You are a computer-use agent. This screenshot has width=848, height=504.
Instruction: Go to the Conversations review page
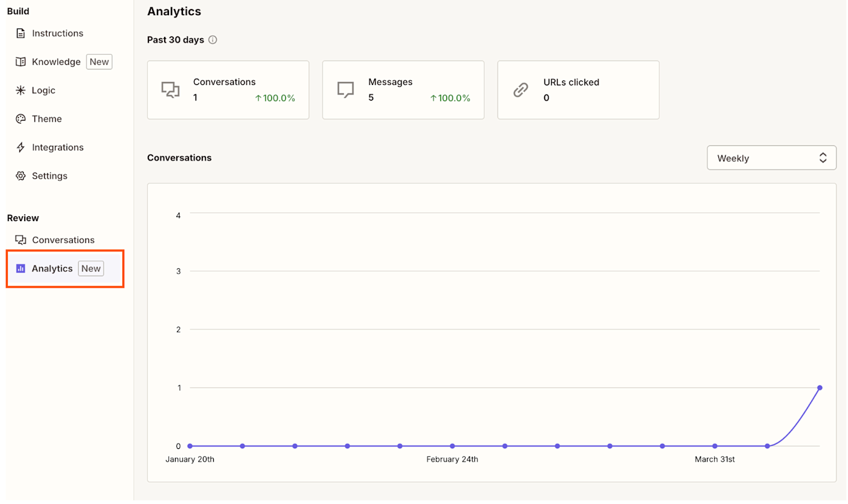click(63, 240)
